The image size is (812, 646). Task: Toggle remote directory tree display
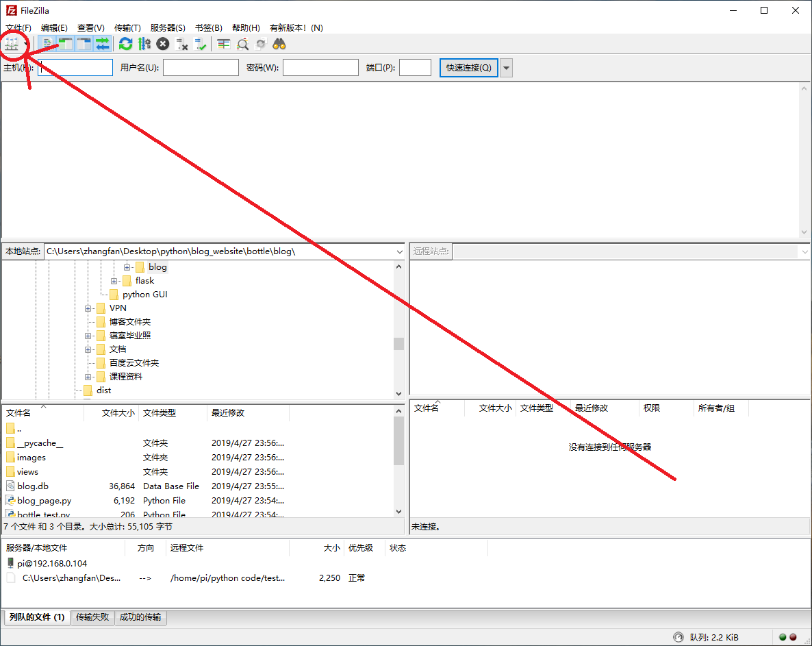[x=84, y=45]
